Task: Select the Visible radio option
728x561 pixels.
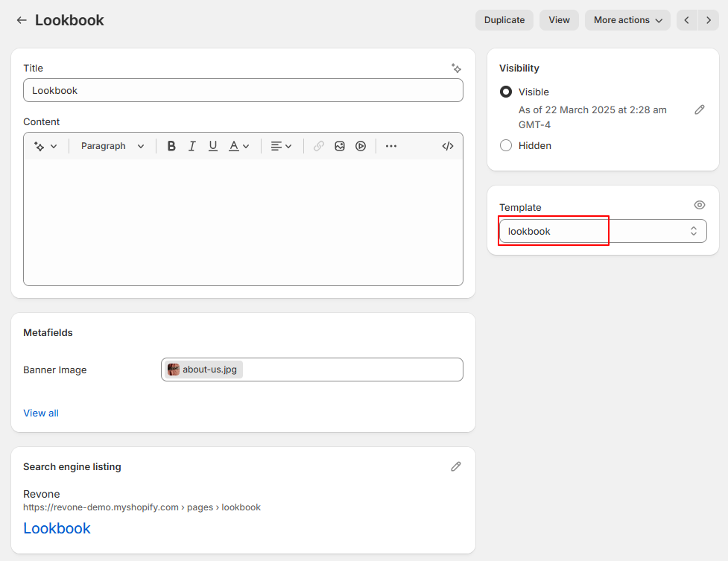Action: coord(506,92)
